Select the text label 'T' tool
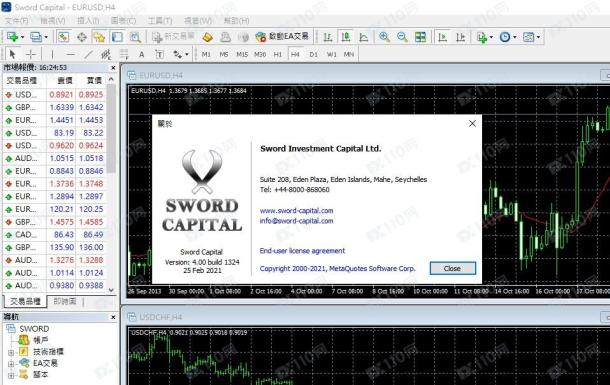 pyautogui.click(x=160, y=54)
